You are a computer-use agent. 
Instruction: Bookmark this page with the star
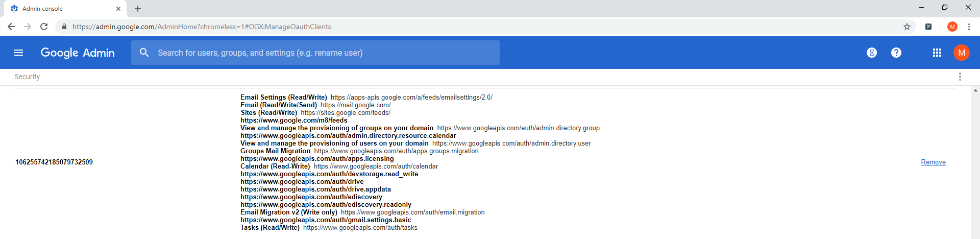tap(907, 27)
